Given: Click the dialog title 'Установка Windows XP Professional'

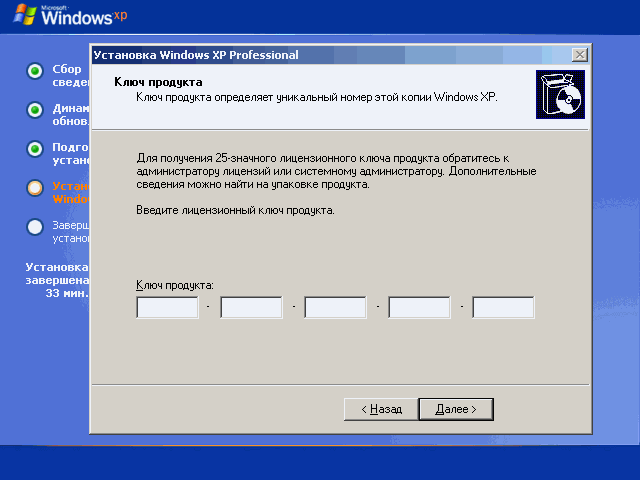Looking at the screenshot, I should 196,55.
